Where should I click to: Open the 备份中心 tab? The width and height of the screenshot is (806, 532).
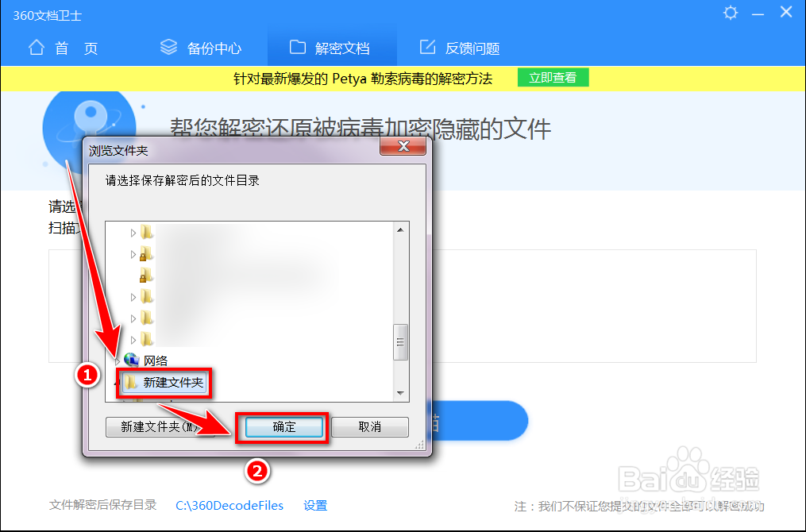point(200,48)
